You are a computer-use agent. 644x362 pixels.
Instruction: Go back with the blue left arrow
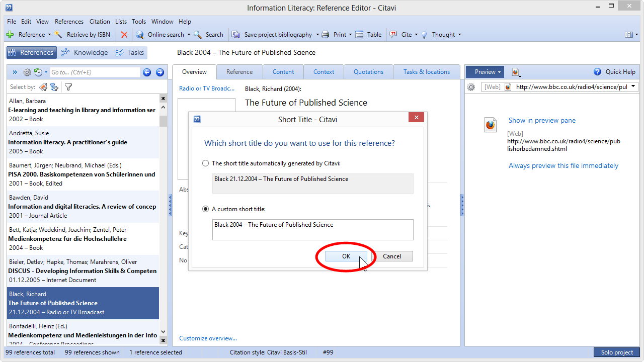(147, 72)
